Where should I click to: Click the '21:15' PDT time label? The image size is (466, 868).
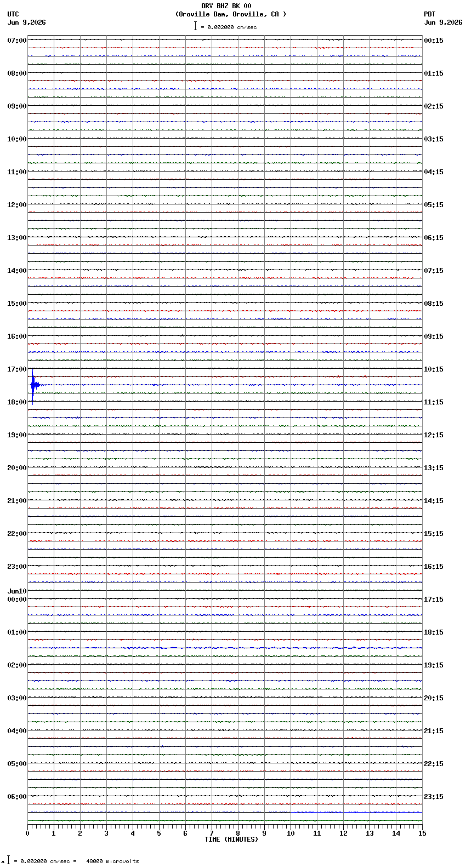[x=434, y=731]
